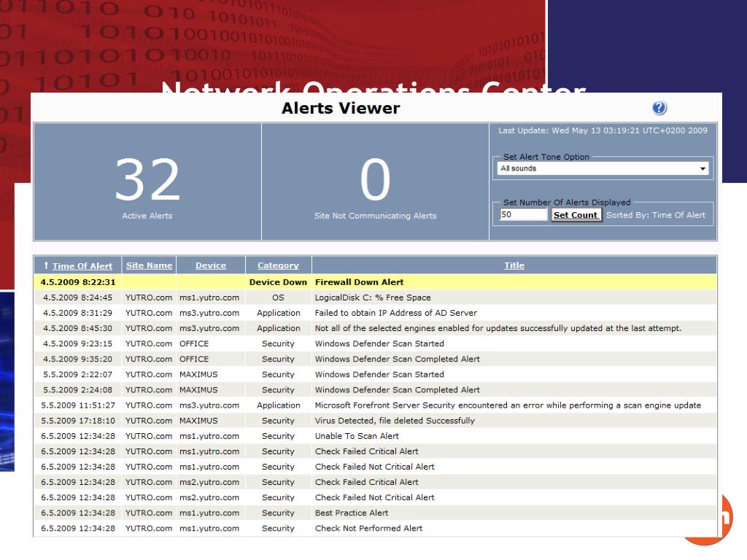This screenshot has width=747, height=560.
Task: Click the 4.5.2009 8:45:30 timestamp
Action: [77, 328]
